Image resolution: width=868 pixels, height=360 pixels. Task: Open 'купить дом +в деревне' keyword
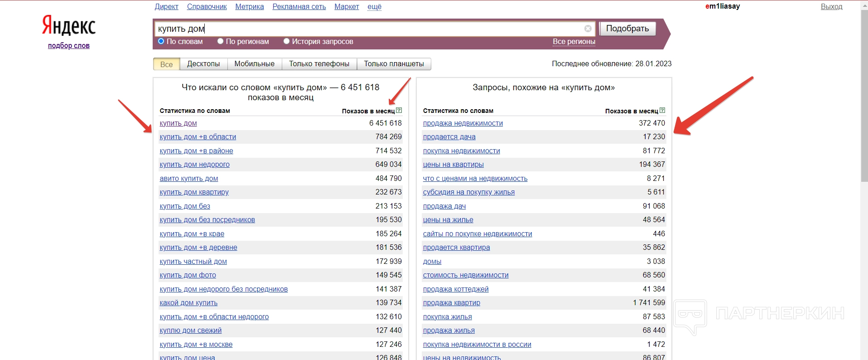(198, 248)
